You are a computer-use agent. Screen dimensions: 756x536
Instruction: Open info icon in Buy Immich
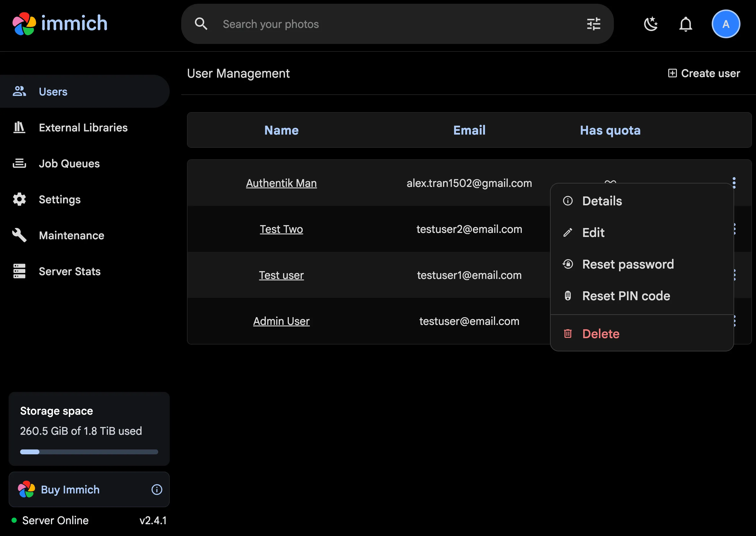pyautogui.click(x=156, y=489)
